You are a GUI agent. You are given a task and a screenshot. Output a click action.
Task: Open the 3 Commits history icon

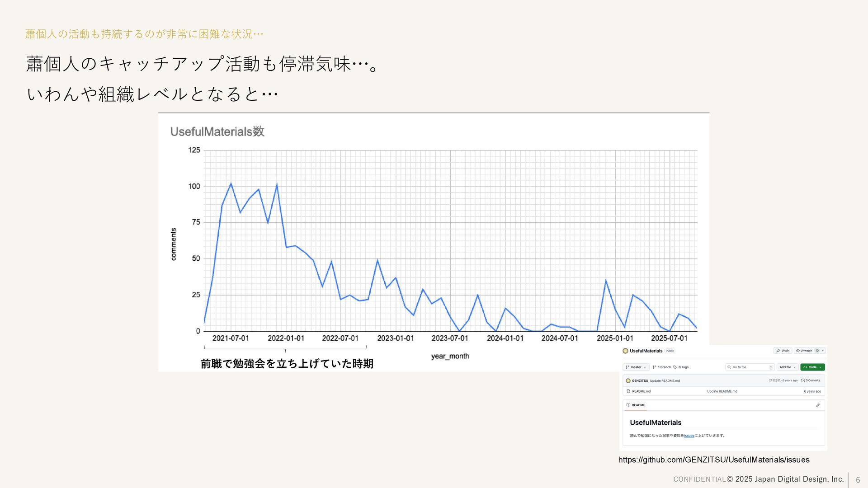[803, 380]
